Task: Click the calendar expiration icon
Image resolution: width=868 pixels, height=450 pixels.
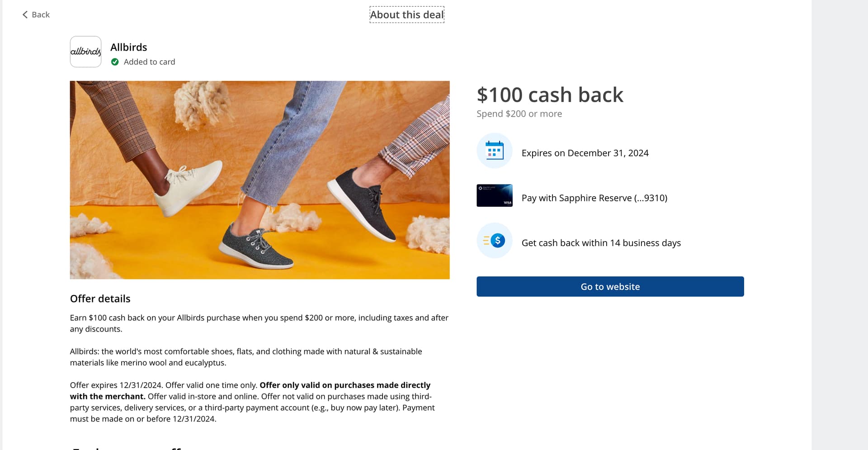Action: coord(494,151)
